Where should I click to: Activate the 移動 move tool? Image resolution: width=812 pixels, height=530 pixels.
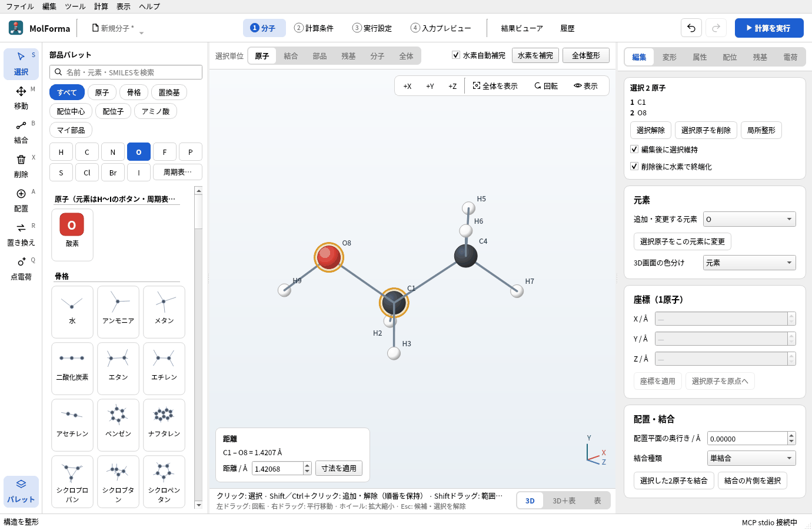tap(21, 98)
